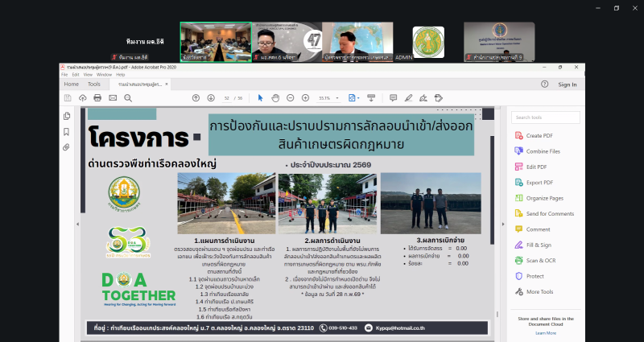
Task: Print the document using the printer icon
Action: tap(97, 97)
